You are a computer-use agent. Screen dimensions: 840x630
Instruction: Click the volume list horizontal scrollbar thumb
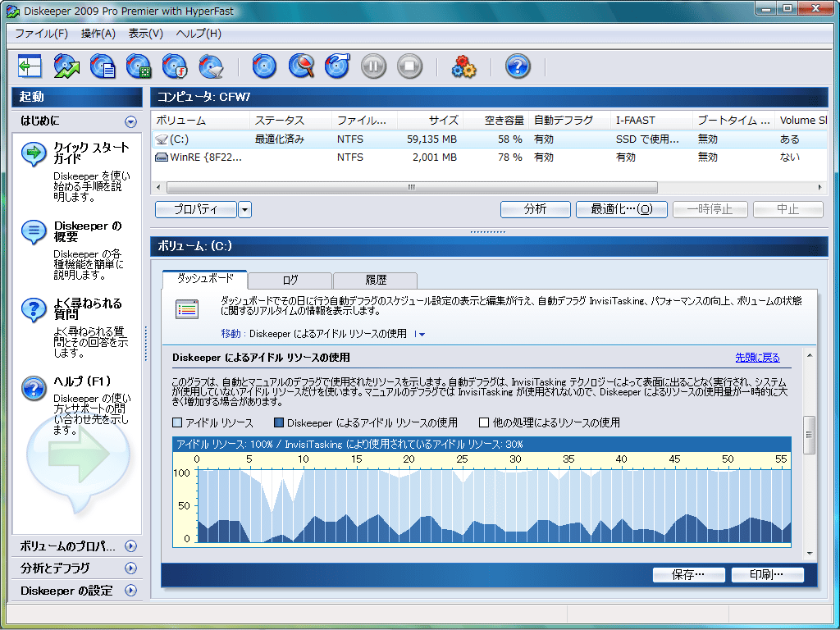tap(412, 188)
